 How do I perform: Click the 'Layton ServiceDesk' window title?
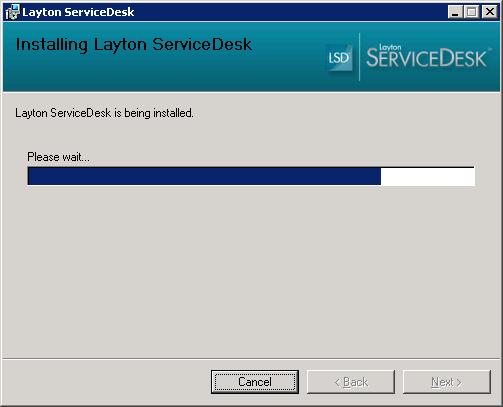[x=78, y=12]
